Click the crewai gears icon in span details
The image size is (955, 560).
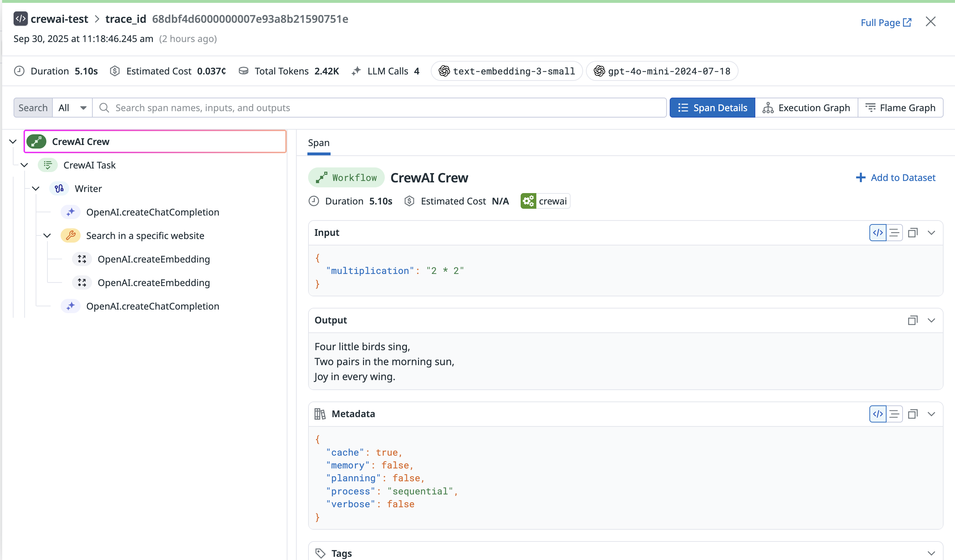point(528,201)
